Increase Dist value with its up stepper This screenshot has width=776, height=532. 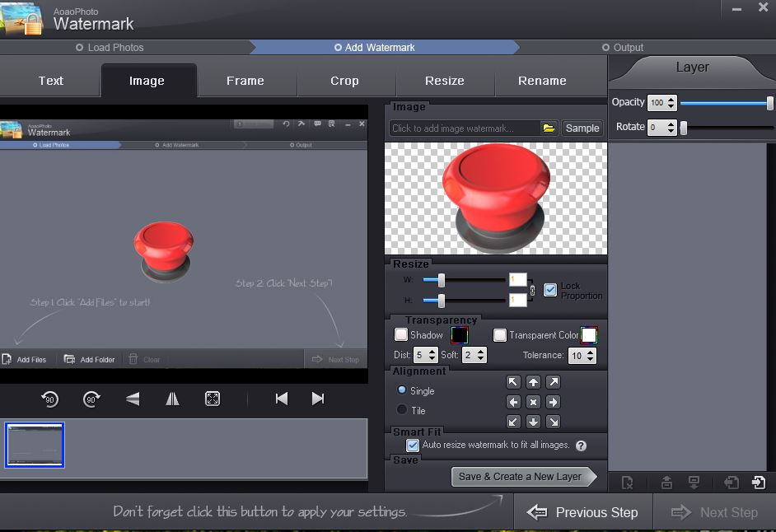click(x=430, y=351)
